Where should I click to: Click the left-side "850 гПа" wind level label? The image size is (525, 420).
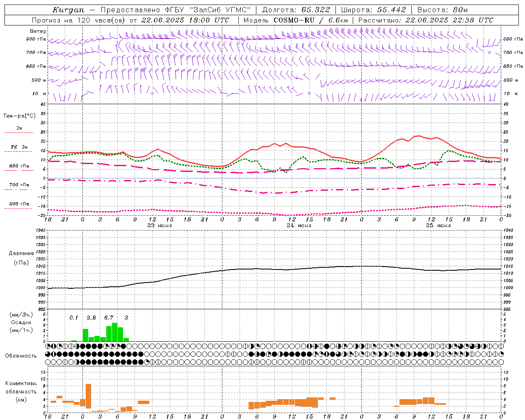36,66
